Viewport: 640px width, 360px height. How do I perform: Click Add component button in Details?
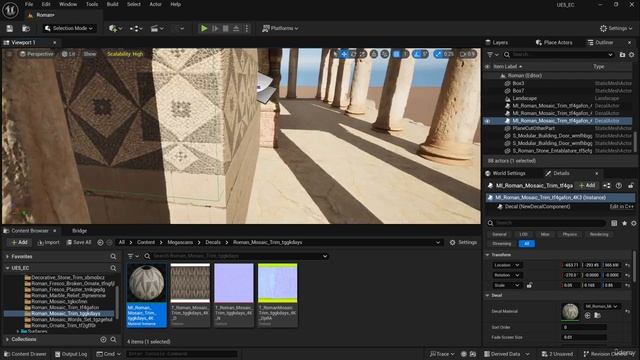pyautogui.click(x=587, y=185)
